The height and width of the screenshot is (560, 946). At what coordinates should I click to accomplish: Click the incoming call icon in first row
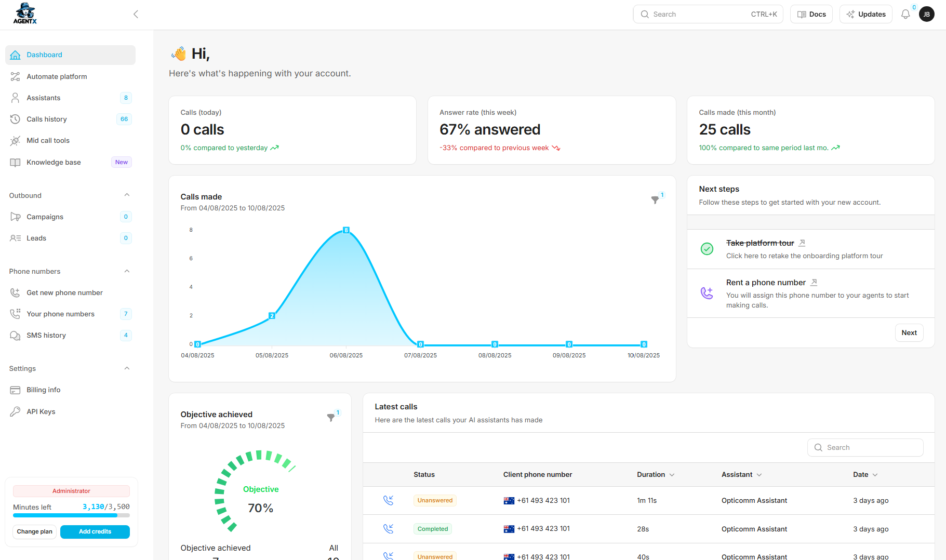tap(388, 500)
